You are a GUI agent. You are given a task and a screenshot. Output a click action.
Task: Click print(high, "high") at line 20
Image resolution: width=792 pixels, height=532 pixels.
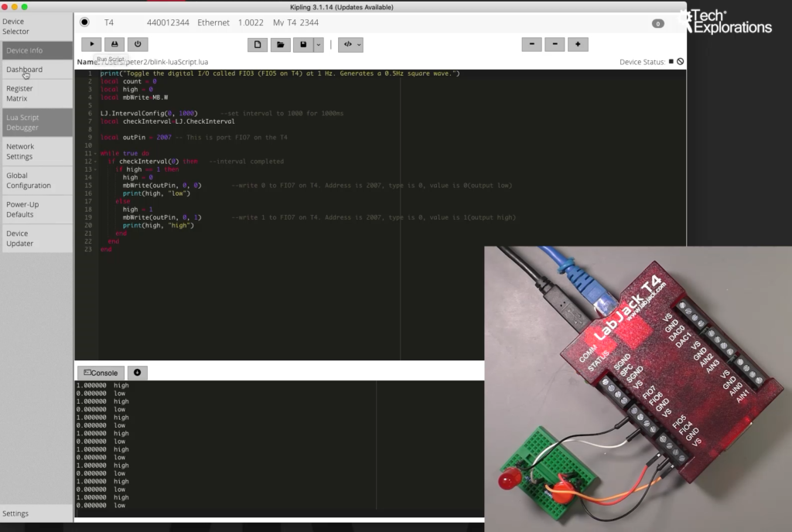coord(158,226)
